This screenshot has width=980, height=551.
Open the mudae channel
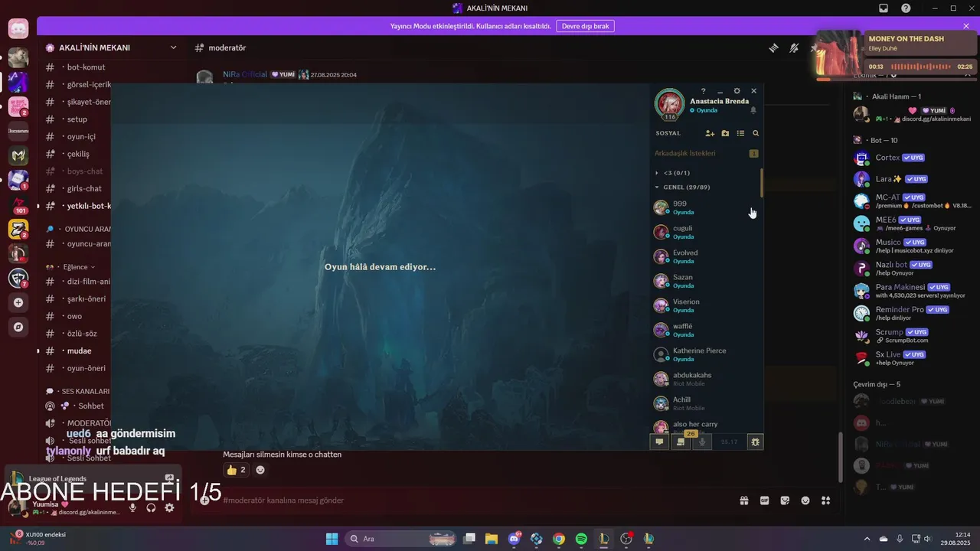pyautogui.click(x=77, y=350)
